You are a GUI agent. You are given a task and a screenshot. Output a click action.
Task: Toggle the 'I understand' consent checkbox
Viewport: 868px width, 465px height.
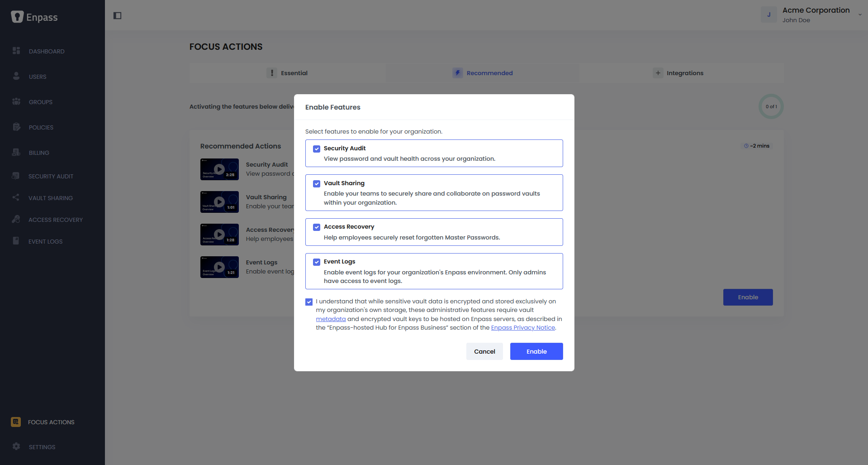point(309,302)
